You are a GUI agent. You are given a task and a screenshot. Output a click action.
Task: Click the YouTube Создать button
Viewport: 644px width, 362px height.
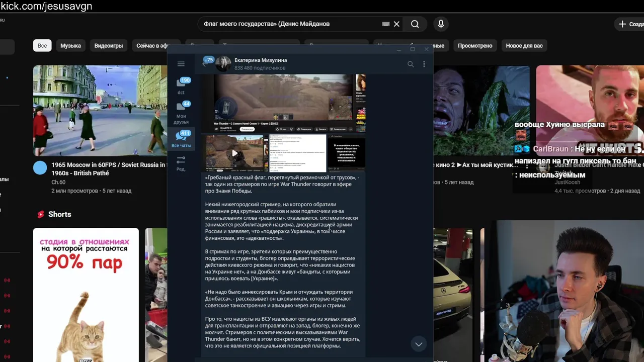point(629,24)
